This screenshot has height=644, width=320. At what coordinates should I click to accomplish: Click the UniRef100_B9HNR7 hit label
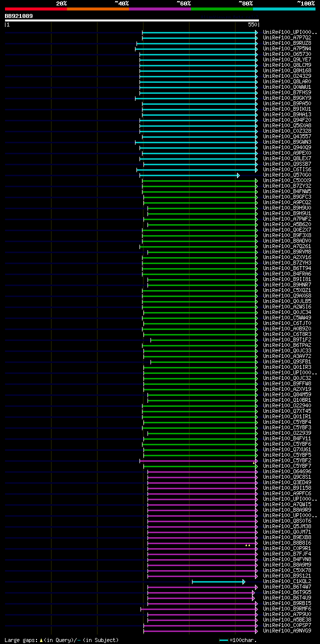pyautogui.click(x=287, y=285)
